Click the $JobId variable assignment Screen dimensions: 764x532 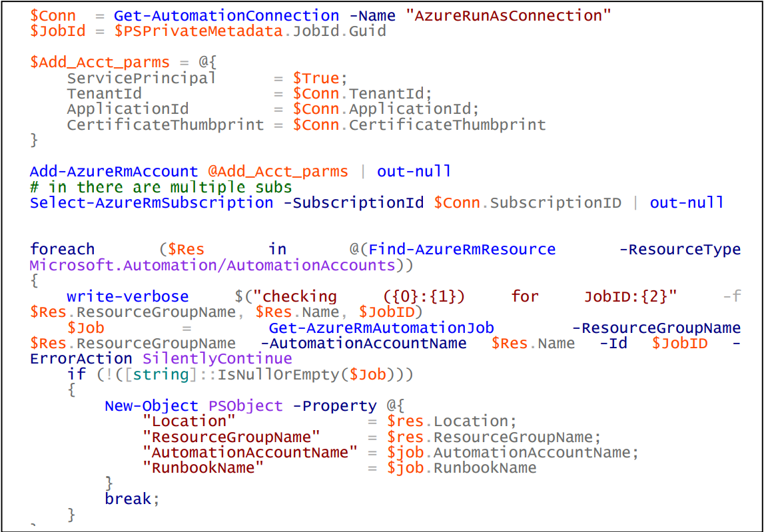pos(57,31)
